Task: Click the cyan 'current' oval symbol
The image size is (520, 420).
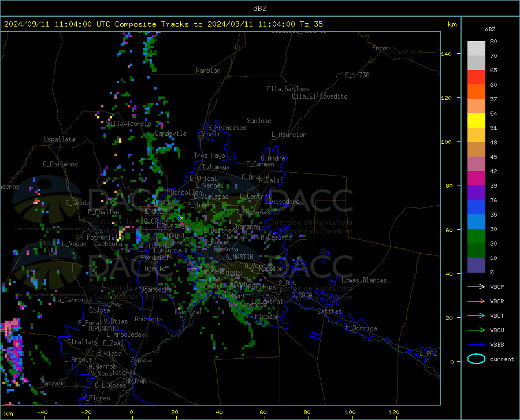Action: (x=476, y=359)
